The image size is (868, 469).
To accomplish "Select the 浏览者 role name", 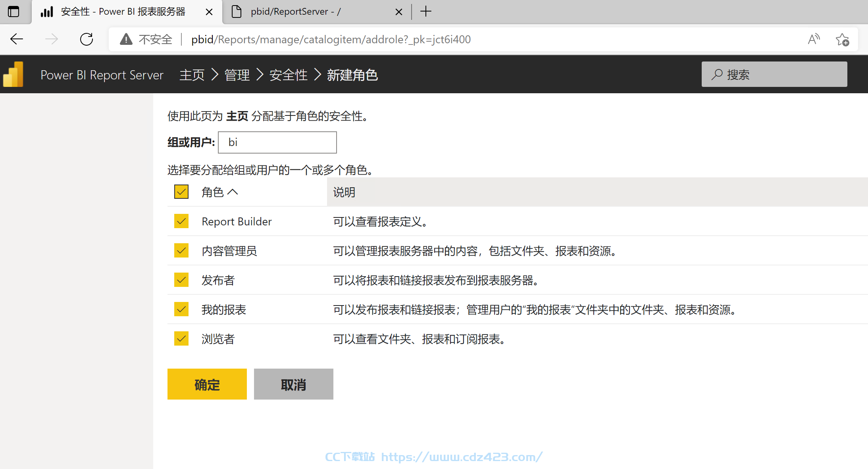I will [218, 339].
